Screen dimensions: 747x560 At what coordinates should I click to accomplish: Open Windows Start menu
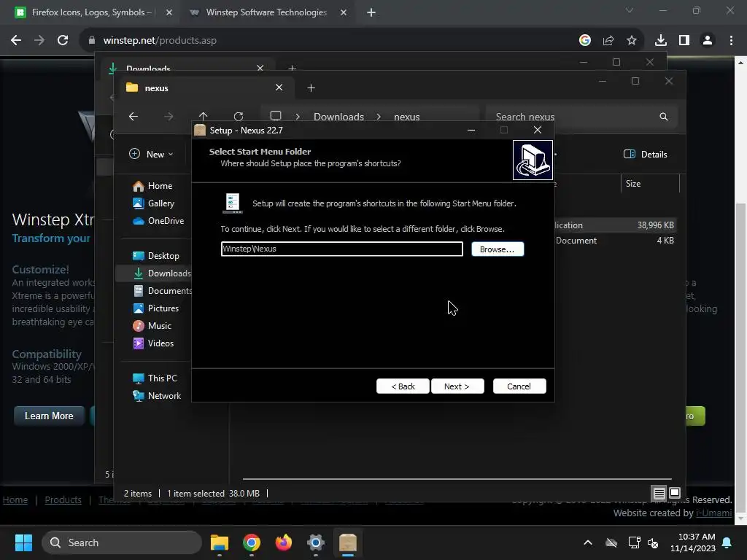(x=23, y=542)
